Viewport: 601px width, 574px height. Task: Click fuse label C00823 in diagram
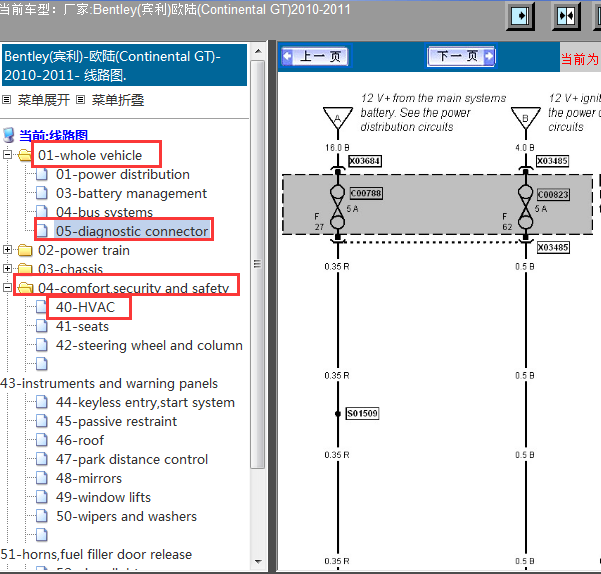[553, 194]
